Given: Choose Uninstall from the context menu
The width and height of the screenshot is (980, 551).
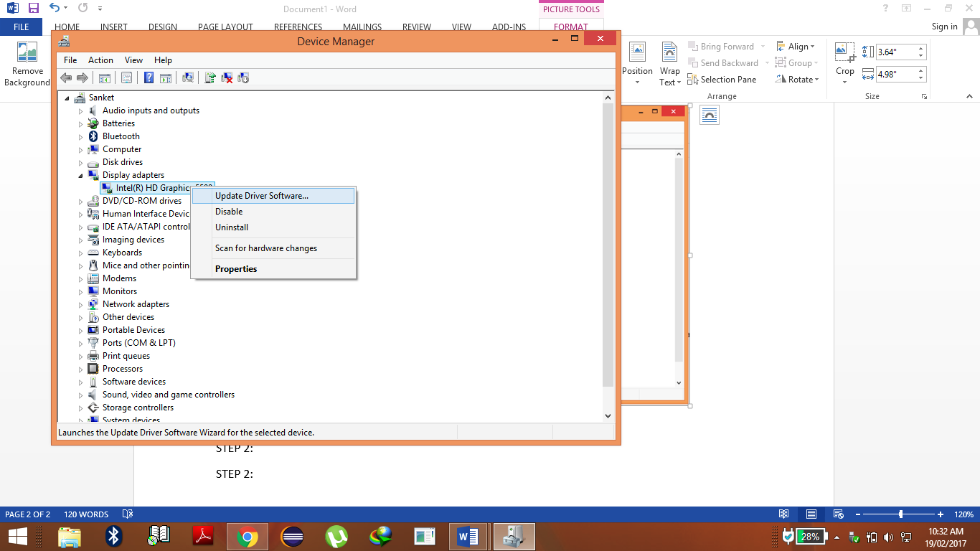Looking at the screenshot, I should pyautogui.click(x=273, y=227).
